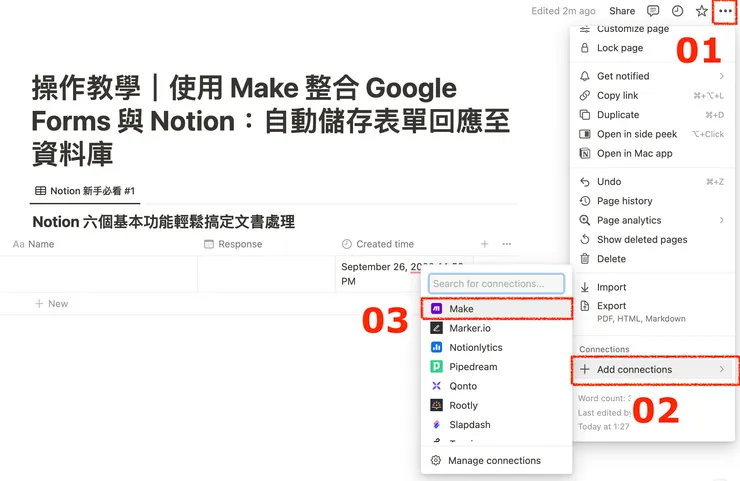The width and height of the screenshot is (740, 481).
Task: Click Import download arrow icon
Action: (x=584, y=287)
